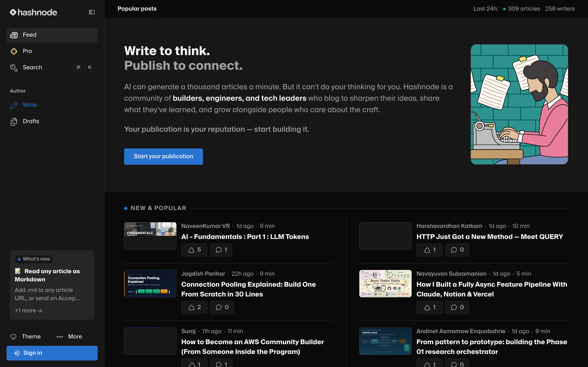Click the Hashnode logo
The height and width of the screenshot is (367, 588).
(x=33, y=12)
